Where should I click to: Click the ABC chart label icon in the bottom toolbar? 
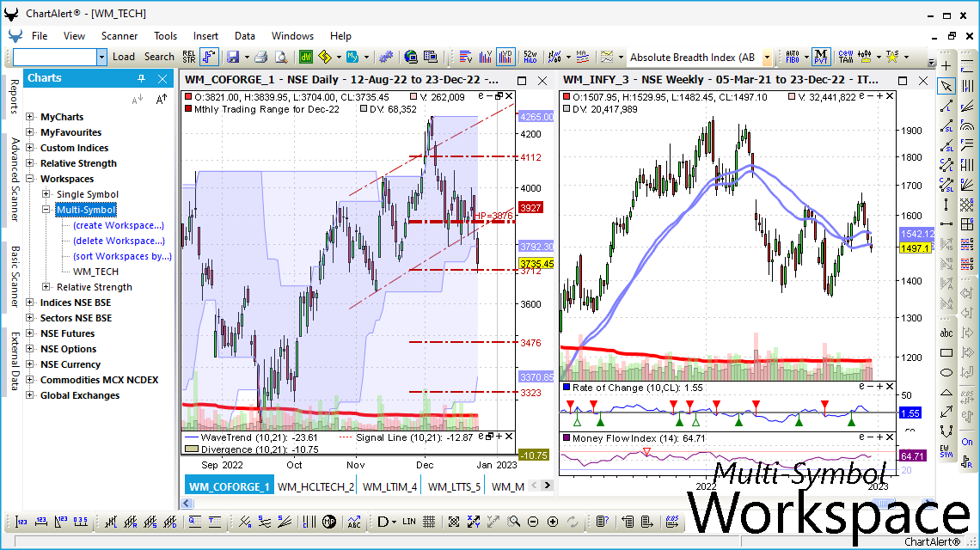(354, 522)
